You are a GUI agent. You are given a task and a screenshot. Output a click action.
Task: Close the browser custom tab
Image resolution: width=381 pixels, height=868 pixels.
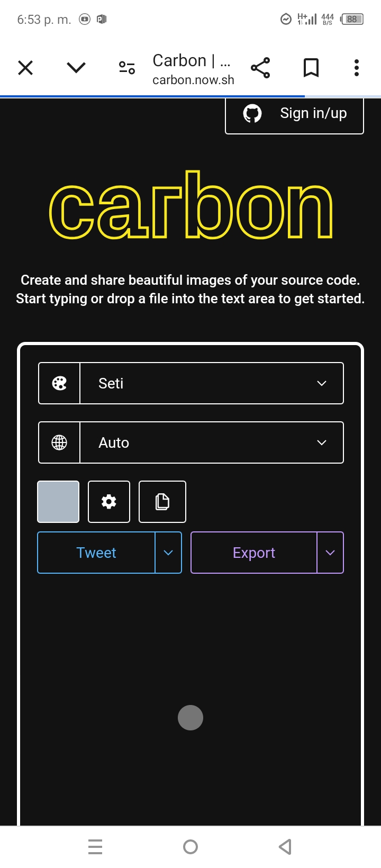click(25, 68)
